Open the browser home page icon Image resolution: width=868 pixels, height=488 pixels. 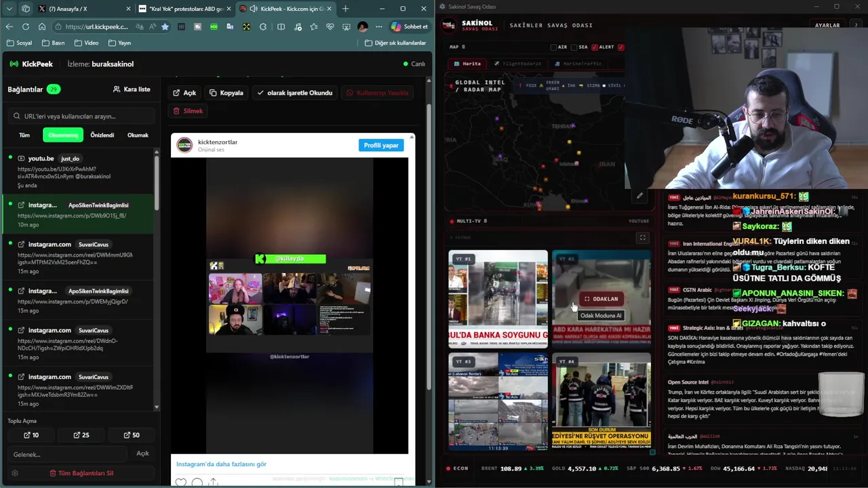tap(42, 26)
